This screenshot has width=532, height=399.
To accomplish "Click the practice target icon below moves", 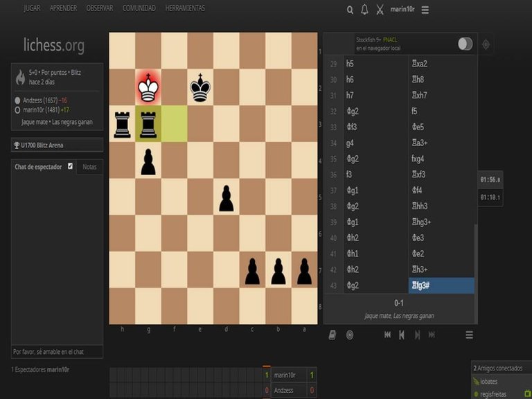I will [349, 335].
